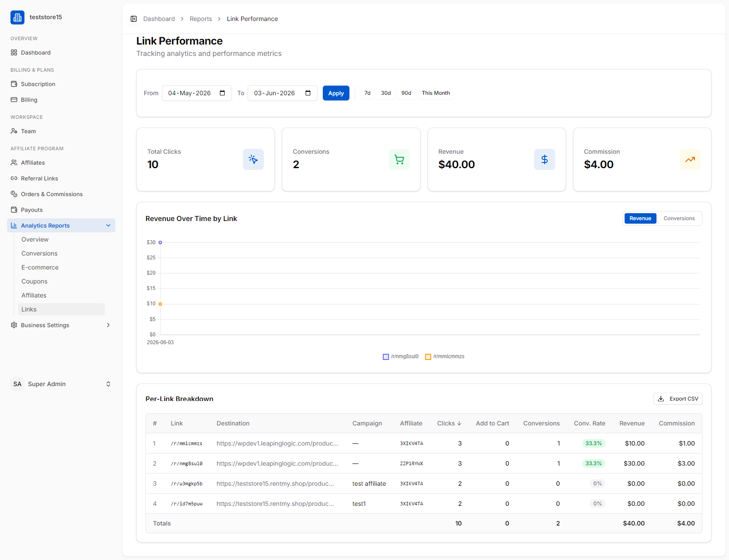Click the Add to Cart column header
This screenshot has width=729, height=560.
[x=493, y=423]
